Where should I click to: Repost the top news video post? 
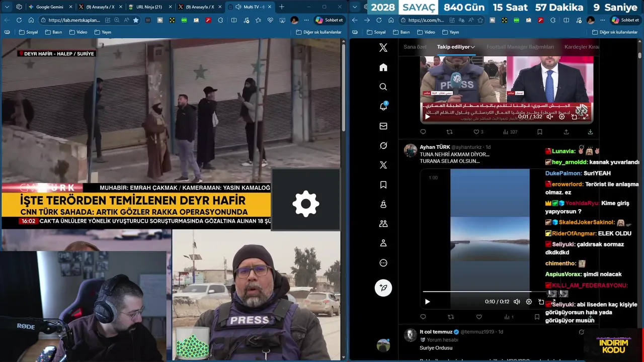tap(450, 132)
